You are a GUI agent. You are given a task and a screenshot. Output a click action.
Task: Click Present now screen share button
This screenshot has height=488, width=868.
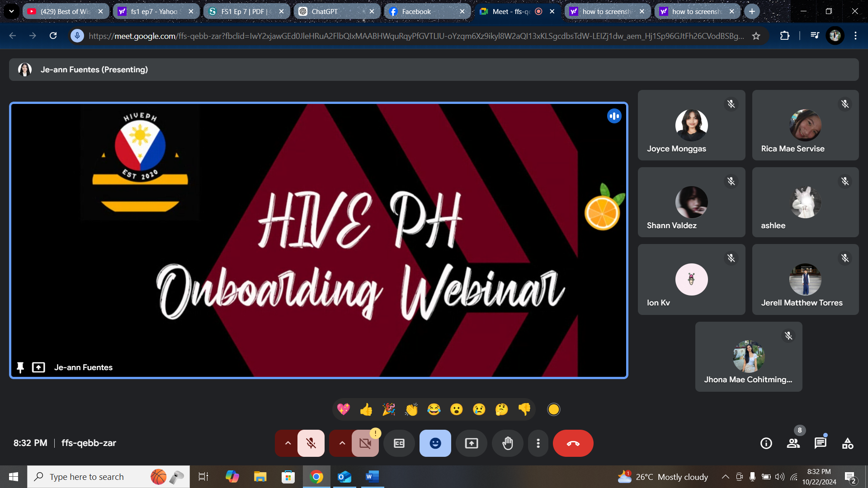pyautogui.click(x=472, y=443)
